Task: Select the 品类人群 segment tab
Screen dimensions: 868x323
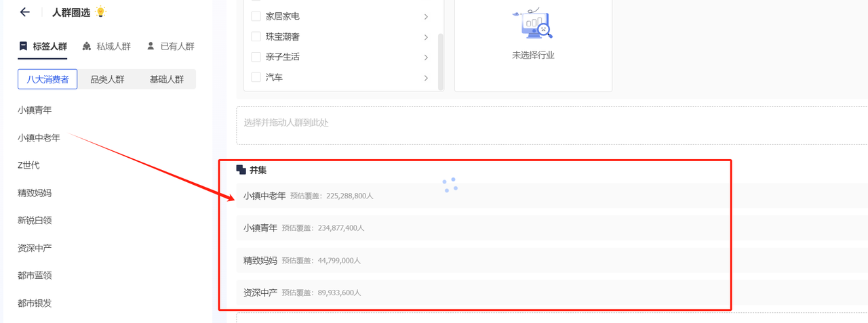Action: tap(107, 79)
